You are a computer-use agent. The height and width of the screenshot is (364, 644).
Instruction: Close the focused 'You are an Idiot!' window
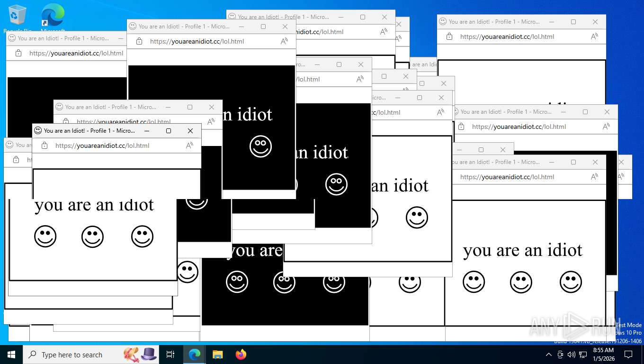[190, 131]
